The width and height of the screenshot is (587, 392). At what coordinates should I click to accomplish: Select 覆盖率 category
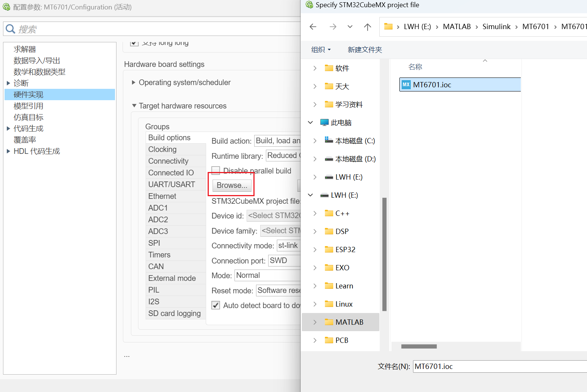tap(25, 140)
